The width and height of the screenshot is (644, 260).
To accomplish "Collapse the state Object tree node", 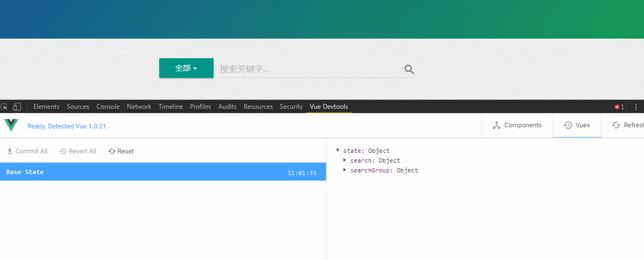I will click(x=338, y=151).
